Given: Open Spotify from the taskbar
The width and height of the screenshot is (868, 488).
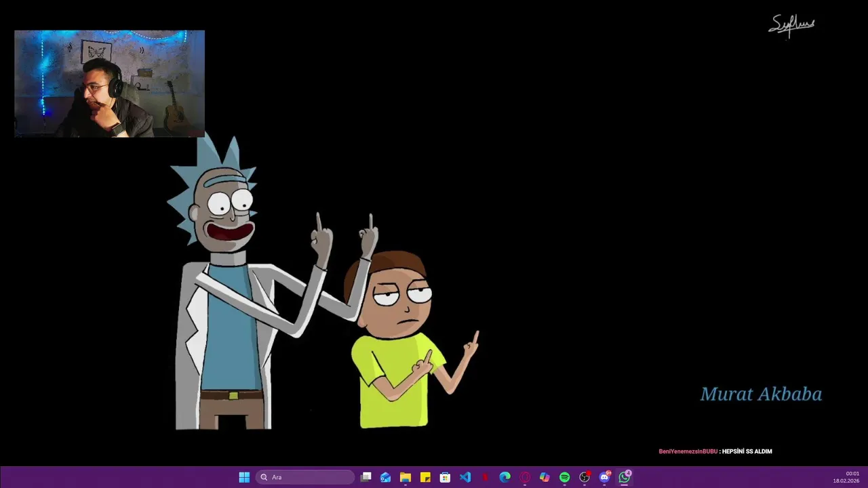Looking at the screenshot, I should [564, 477].
